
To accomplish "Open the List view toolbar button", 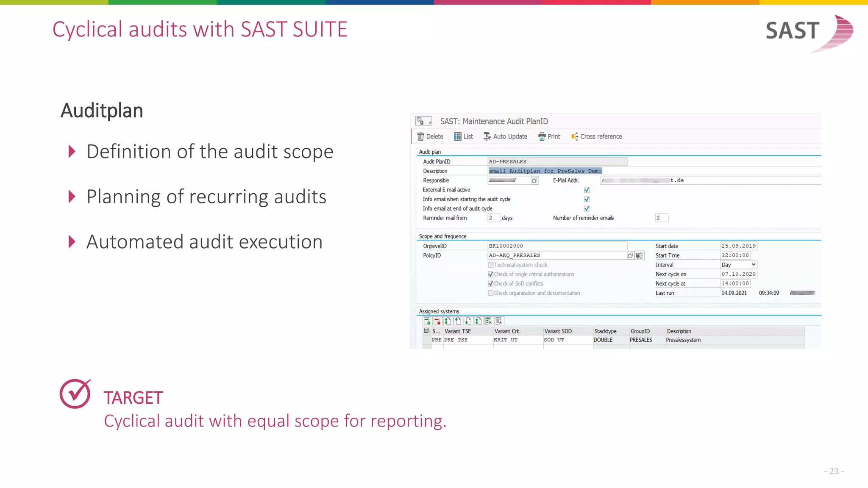I will [x=464, y=136].
